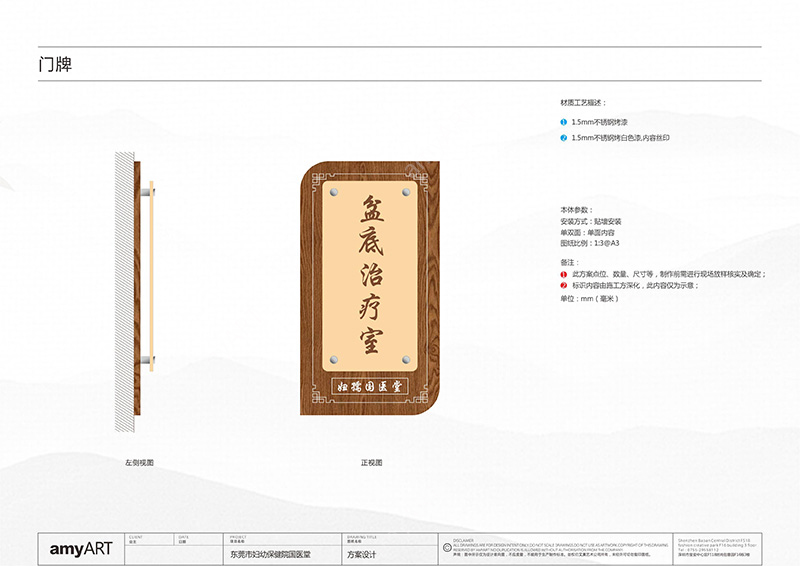Click the blue number 2 material bullet
The image size is (800, 566).
tap(564, 138)
